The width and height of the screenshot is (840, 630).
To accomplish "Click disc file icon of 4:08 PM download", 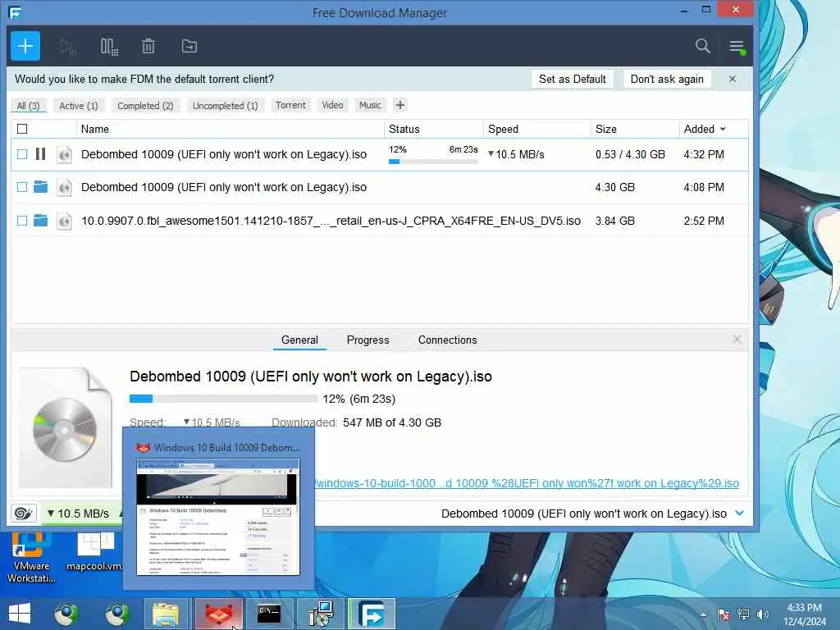I will (x=64, y=188).
